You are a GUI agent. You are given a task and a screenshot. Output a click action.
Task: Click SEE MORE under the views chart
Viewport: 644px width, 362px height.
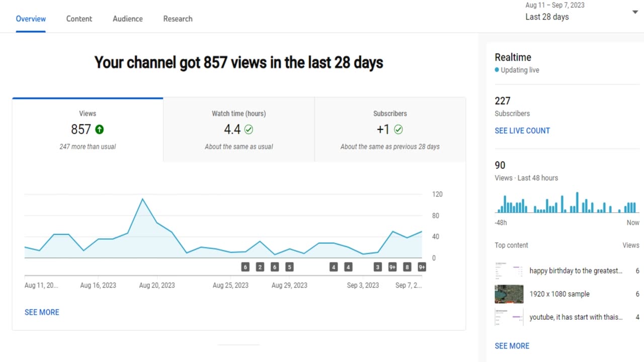(42, 312)
